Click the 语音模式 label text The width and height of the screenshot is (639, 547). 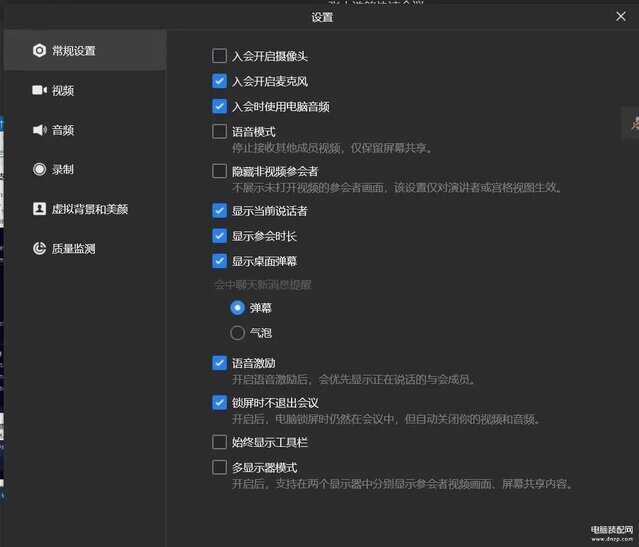tap(253, 132)
